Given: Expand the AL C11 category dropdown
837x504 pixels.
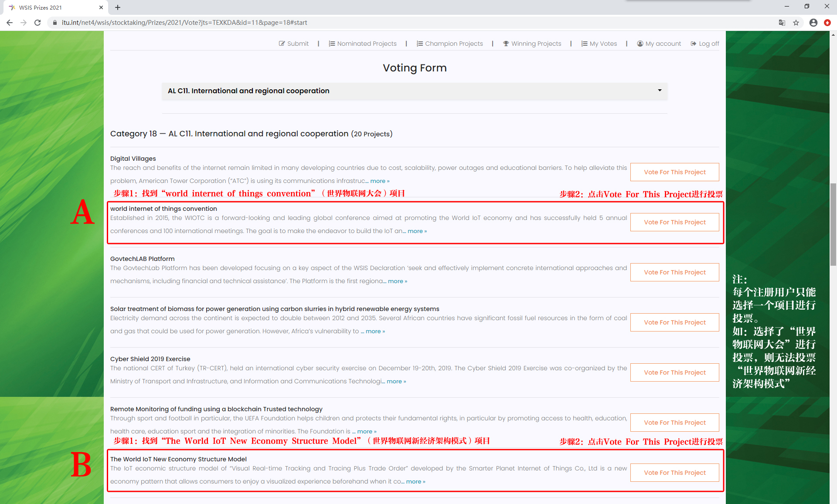Looking at the screenshot, I should tap(414, 91).
